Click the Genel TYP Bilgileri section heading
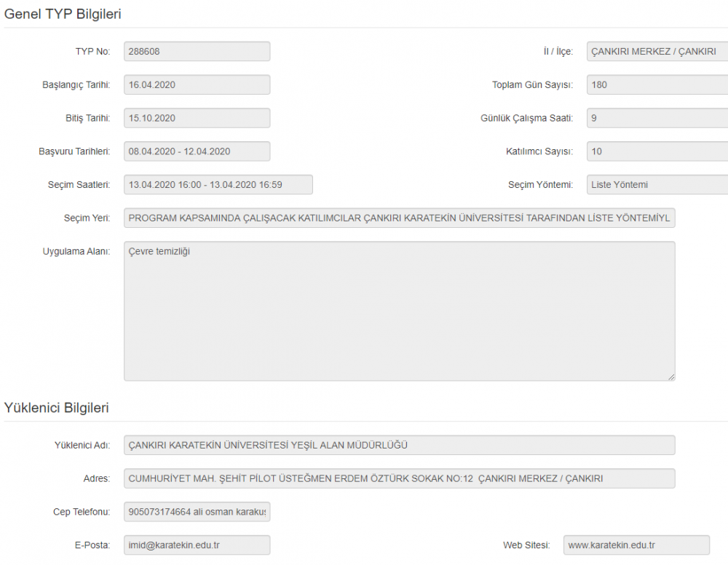The height and width of the screenshot is (565, 728). pyautogui.click(x=63, y=14)
